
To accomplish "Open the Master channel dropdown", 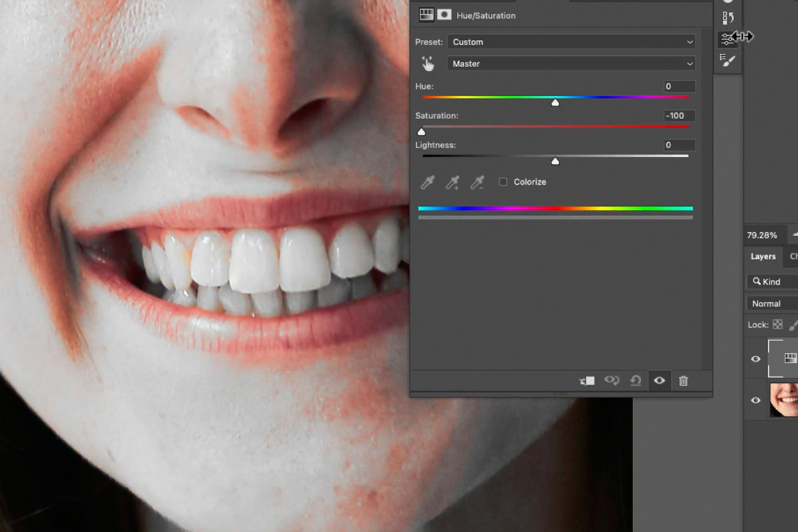I will click(x=571, y=63).
